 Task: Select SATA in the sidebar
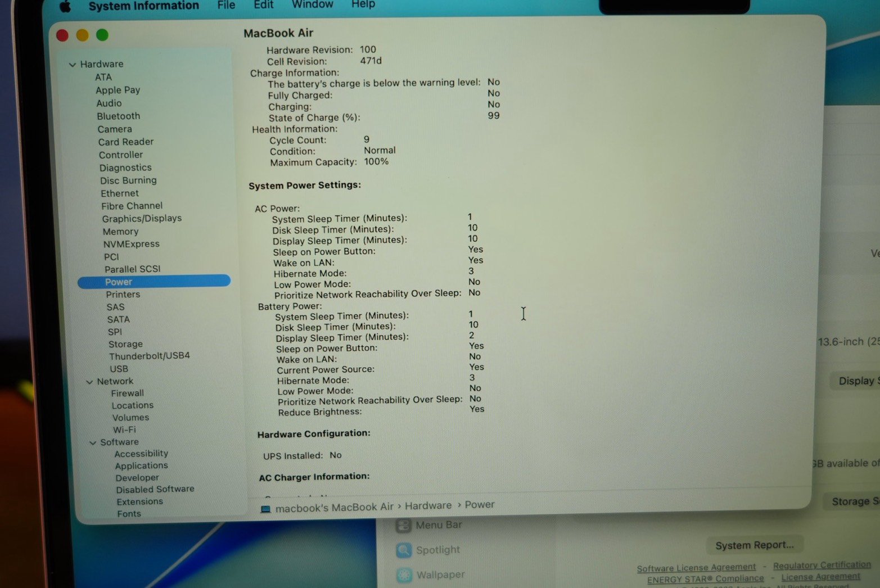[119, 319]
